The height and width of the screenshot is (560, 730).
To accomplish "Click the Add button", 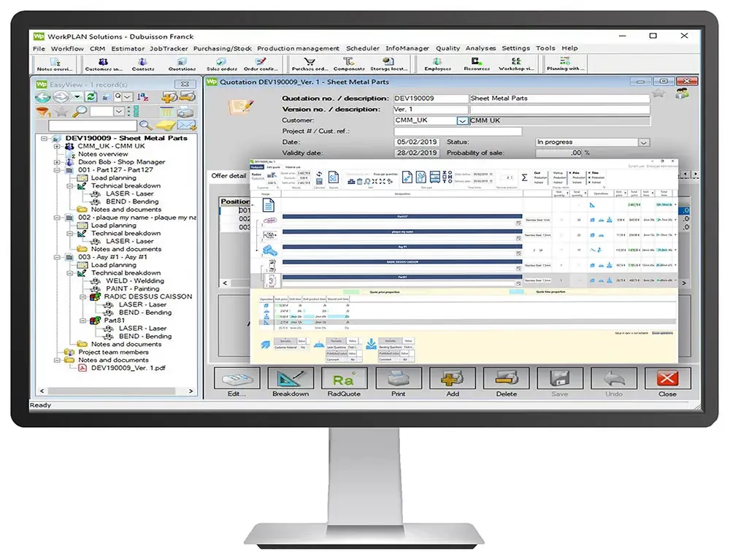I will [x=453, y=383].
